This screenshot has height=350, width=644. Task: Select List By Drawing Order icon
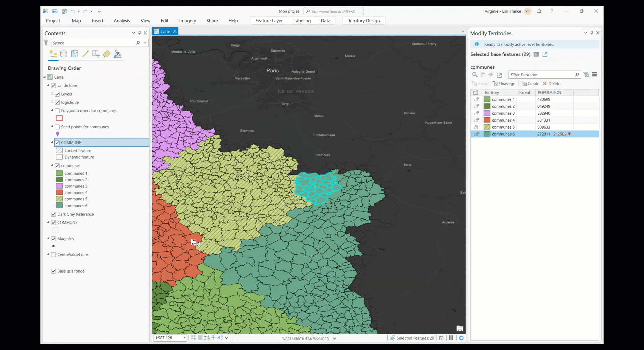coord(53,54)
